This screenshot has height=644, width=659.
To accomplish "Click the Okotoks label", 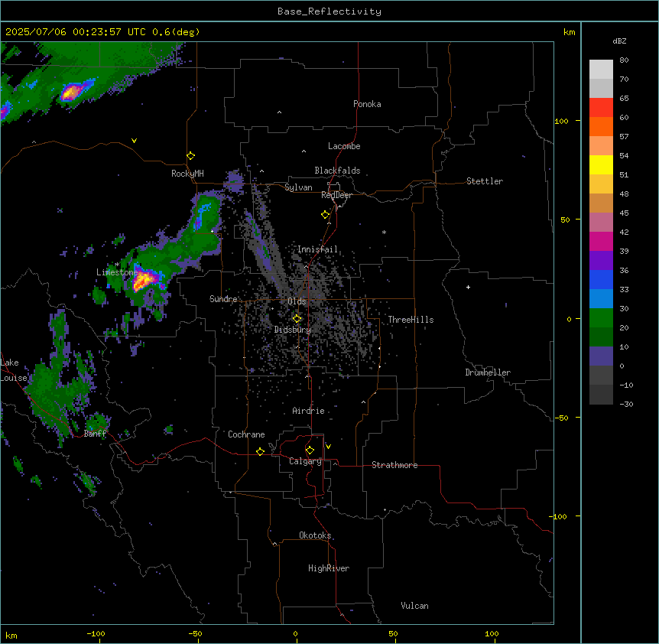I will point(315,535).
